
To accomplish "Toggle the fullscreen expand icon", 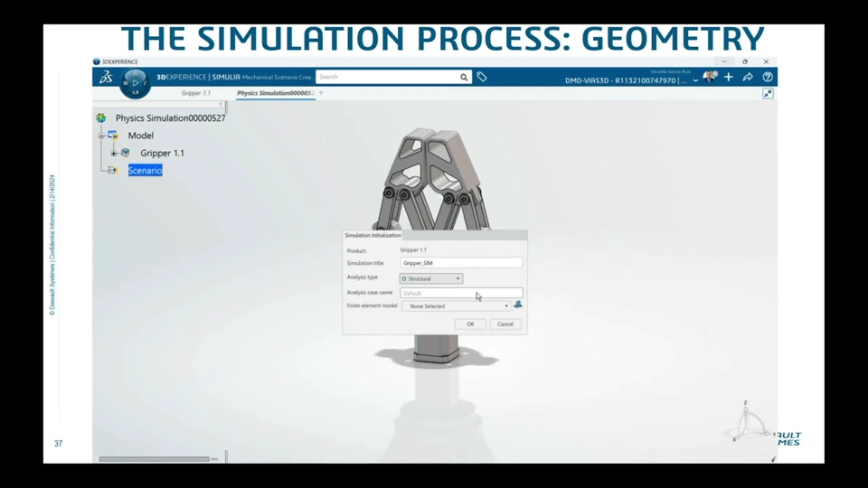I will 768,94.
